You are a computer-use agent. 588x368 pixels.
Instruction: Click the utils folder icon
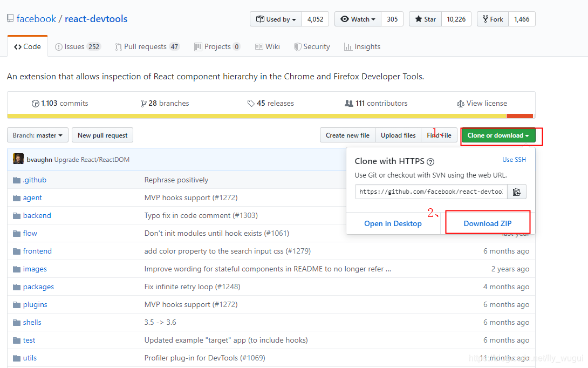[x=17, y=358]
